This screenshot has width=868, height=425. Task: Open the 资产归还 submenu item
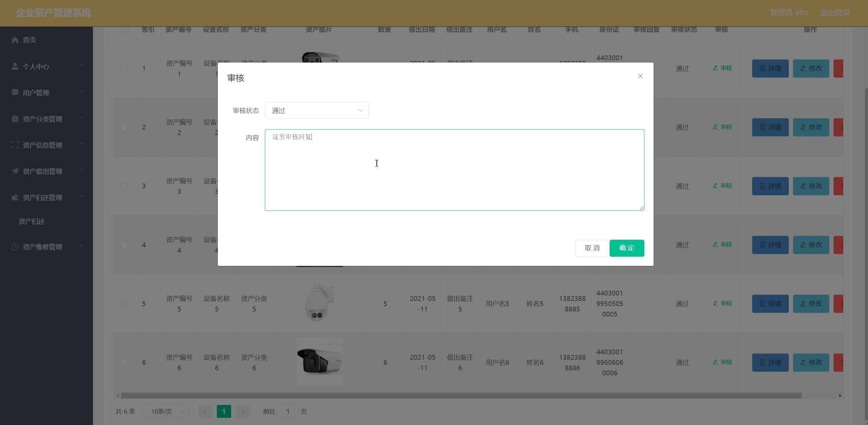32,222
